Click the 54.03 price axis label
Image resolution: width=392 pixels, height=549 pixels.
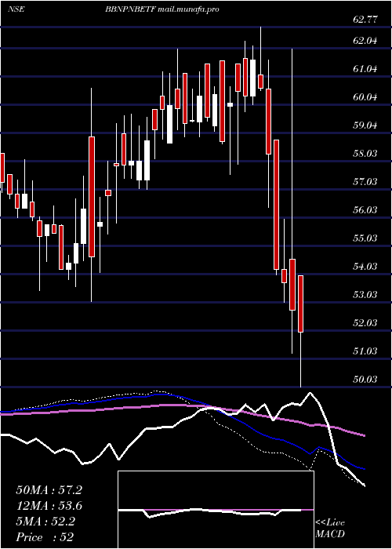click(365, 267)
